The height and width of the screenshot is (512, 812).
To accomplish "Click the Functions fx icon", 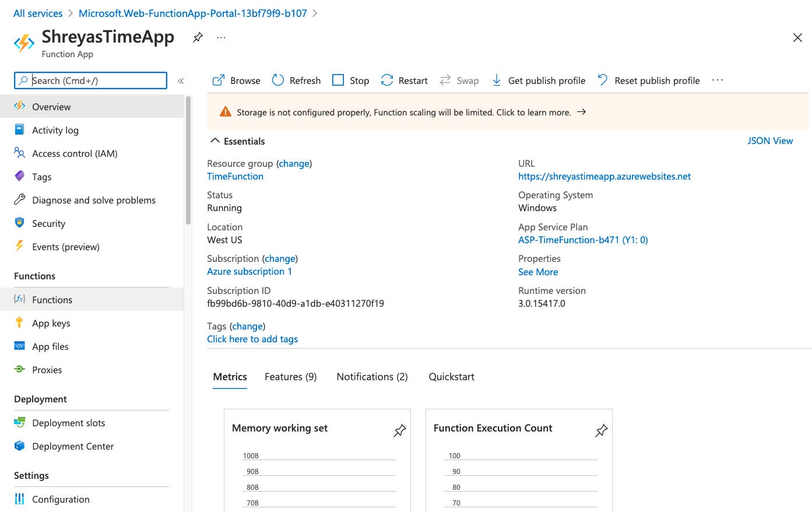I will 20,299.
